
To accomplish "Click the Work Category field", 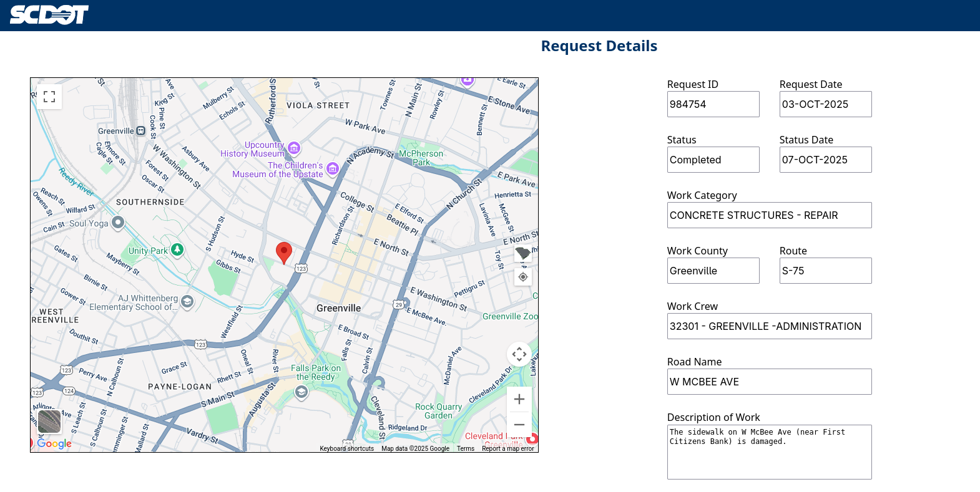I will pos(769,215).
